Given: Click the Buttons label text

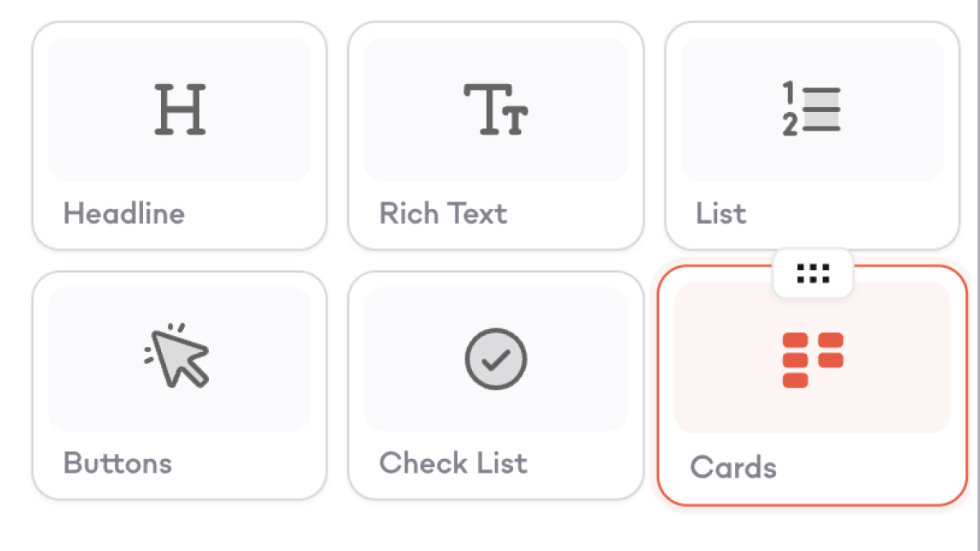Looking at the screenshot, I should point(118,464).
